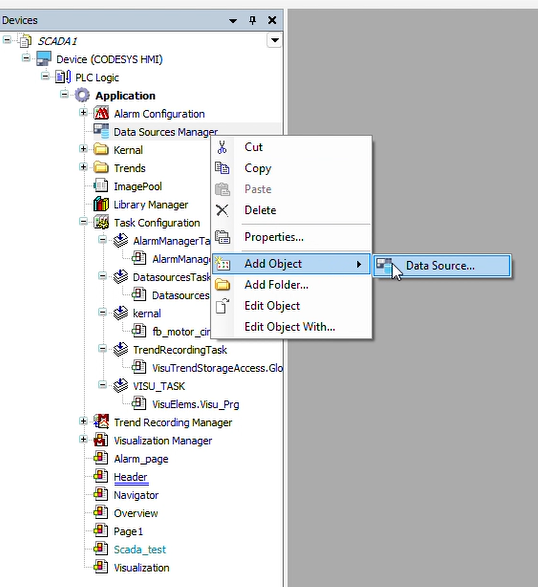538x587 pixels.
Task: Collapse the SCADA1 root node
Action: [x=7, y=39]
